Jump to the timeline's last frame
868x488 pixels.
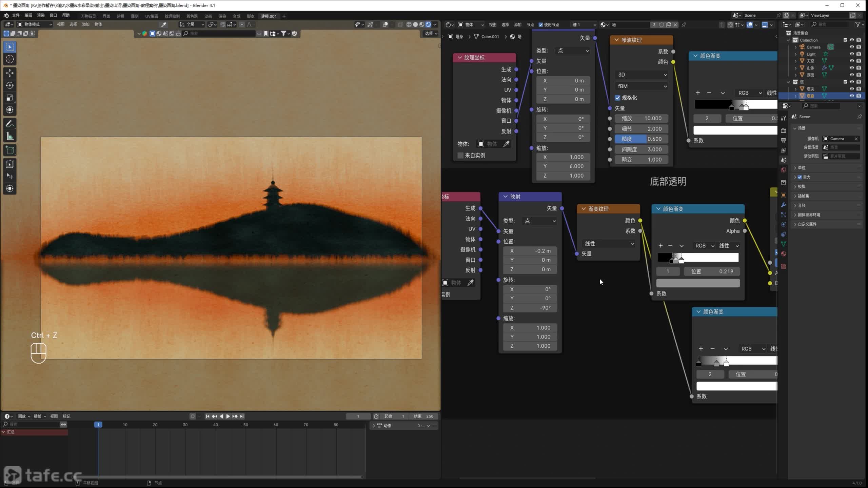point(242,416)
